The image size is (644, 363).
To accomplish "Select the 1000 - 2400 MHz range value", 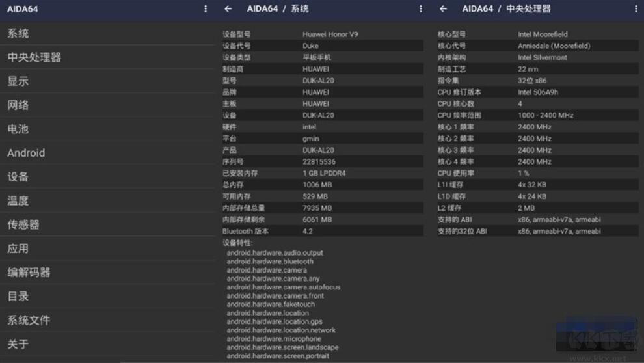I will tap(545, 115).
